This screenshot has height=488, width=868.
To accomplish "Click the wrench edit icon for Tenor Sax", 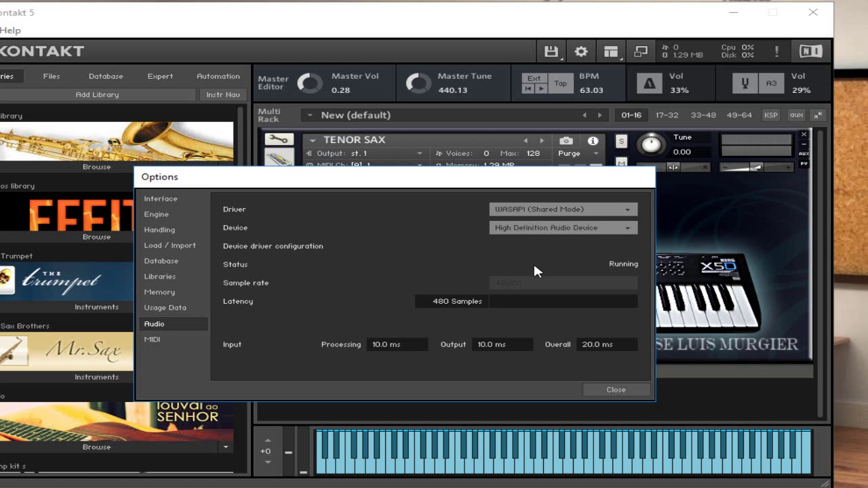I will tap(278, 140).
